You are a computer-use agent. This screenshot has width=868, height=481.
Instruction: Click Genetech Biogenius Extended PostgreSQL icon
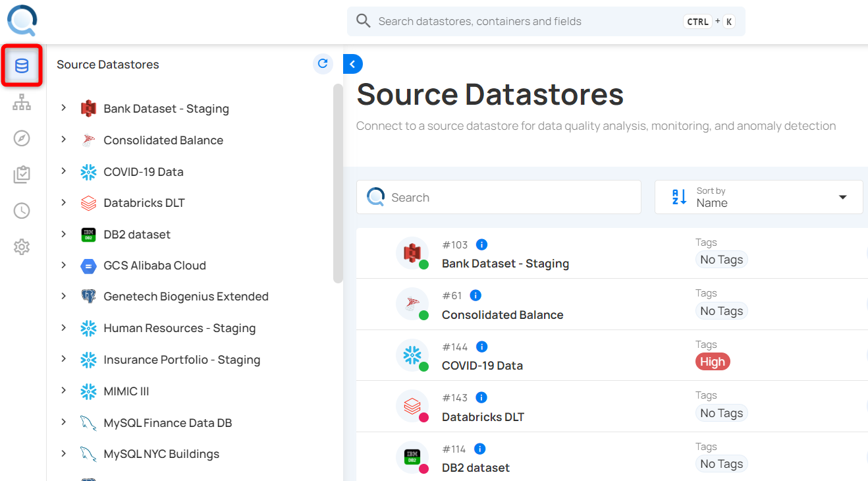coord(88,297)
